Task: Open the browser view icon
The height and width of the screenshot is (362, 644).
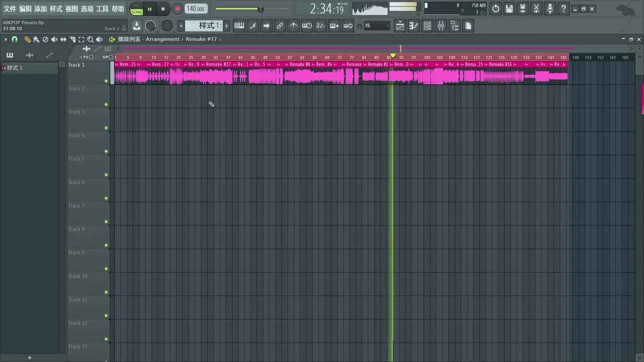Action: pyautogui.click(x=454, y=26)
